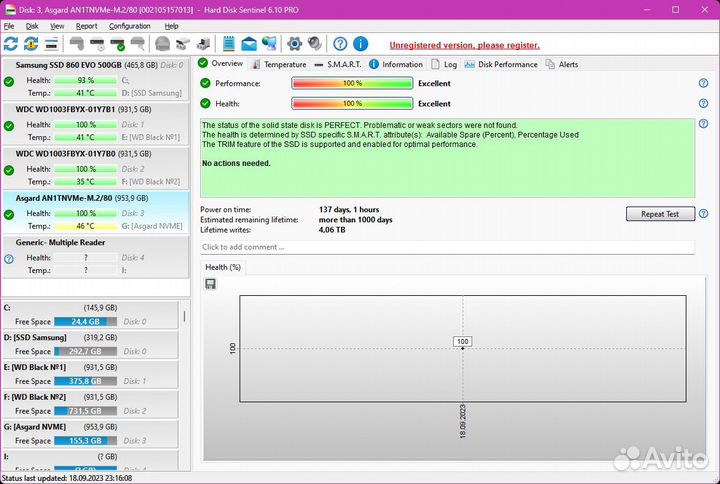Click green check status icon of Samsung SSD
This screenshot has width=720, height=484.
click(x=9, y=82)
